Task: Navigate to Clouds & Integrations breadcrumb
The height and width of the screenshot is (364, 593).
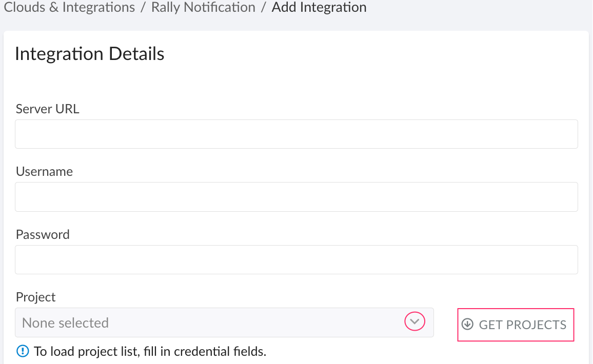Action: pos(69,8)
